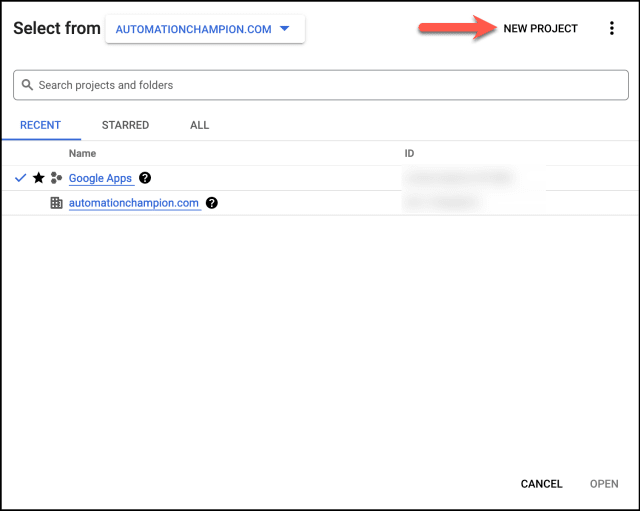Click the OPEN button

pos(604,484)
